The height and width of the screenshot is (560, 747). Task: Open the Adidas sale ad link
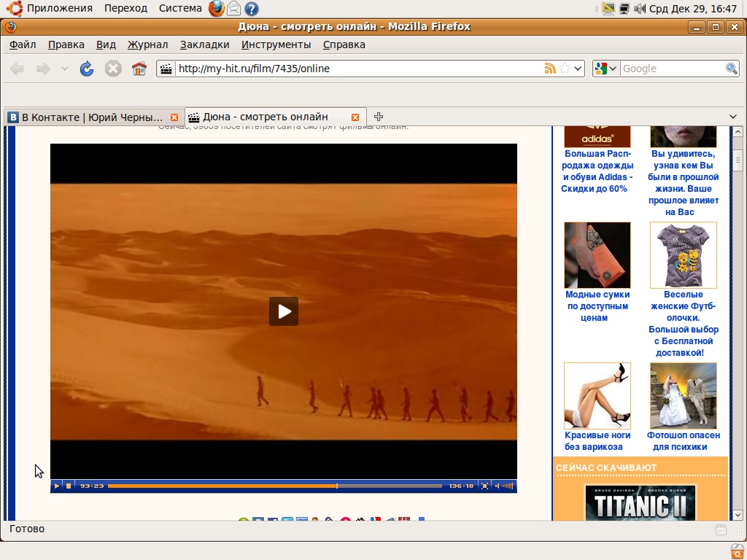[x=597, y=171]
